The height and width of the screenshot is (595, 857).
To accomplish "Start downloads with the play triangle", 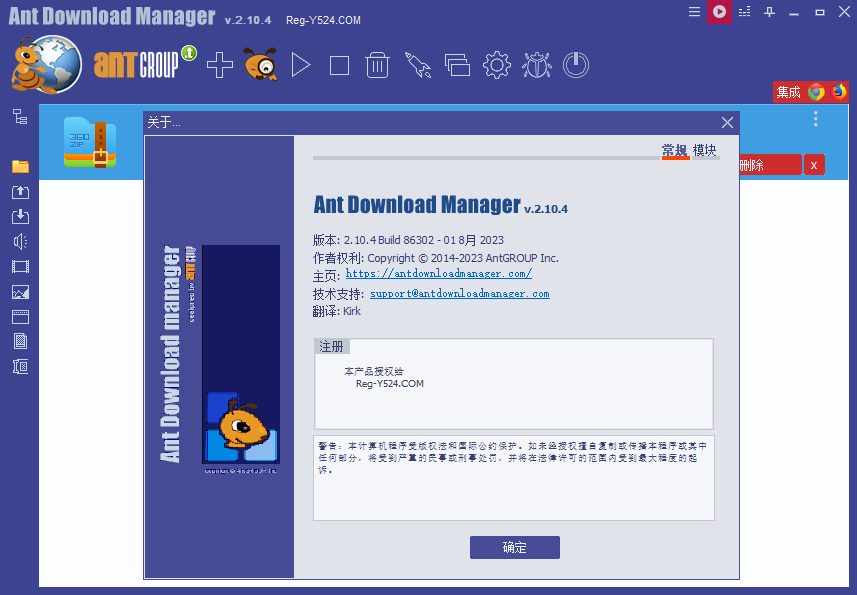I will (x=301, y=65).
